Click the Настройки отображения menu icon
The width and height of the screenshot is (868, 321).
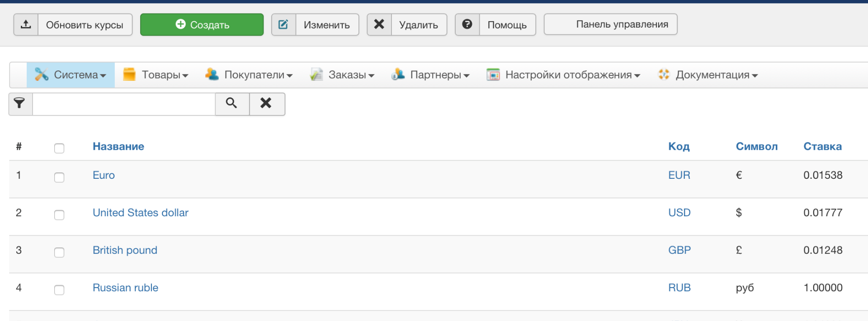493,75
